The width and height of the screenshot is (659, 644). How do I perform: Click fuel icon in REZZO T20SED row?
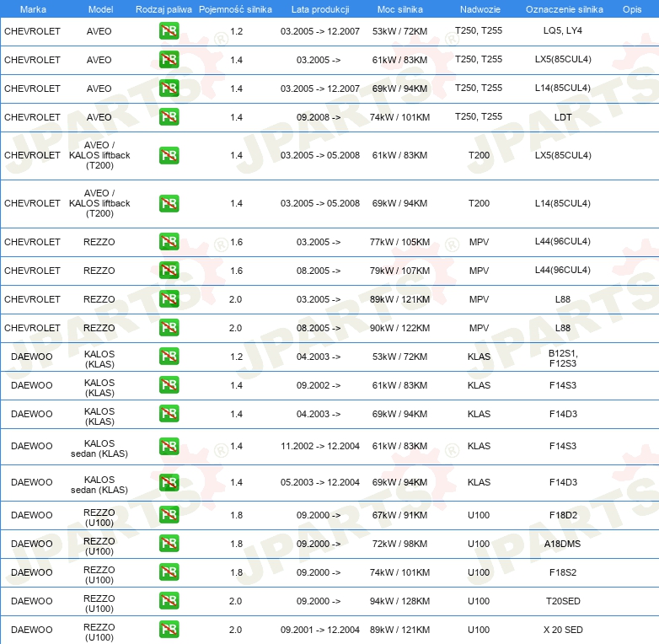pos(169,601)
